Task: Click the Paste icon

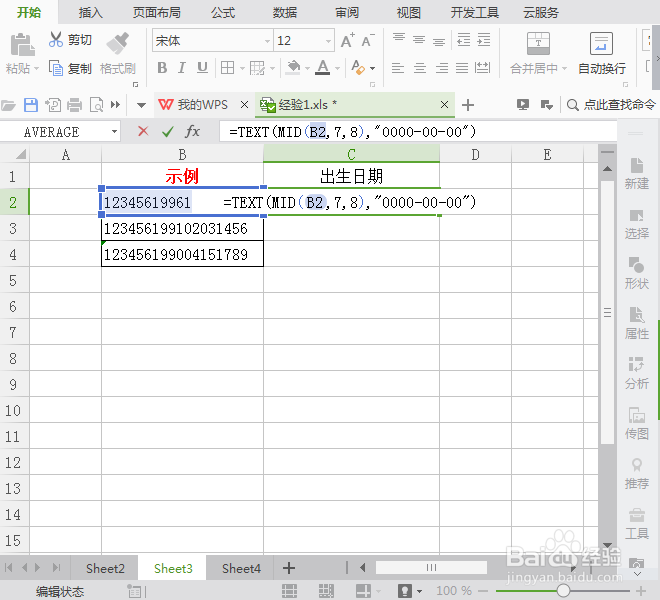Action: pyautogui.click(x=22, y=45)
